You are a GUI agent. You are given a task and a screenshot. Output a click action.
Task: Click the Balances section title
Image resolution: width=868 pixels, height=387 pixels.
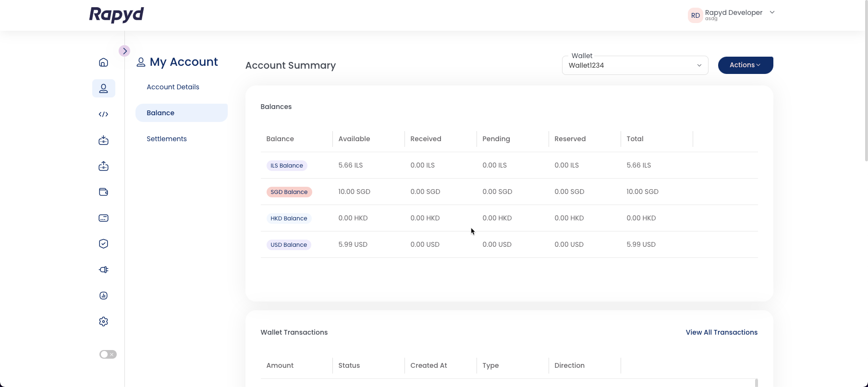(x=276, y=107)
